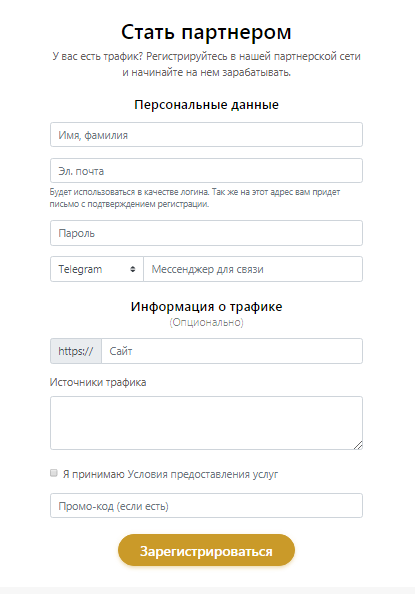
Task: Click the https:// prefix box
Action: [x=76, y=351]
